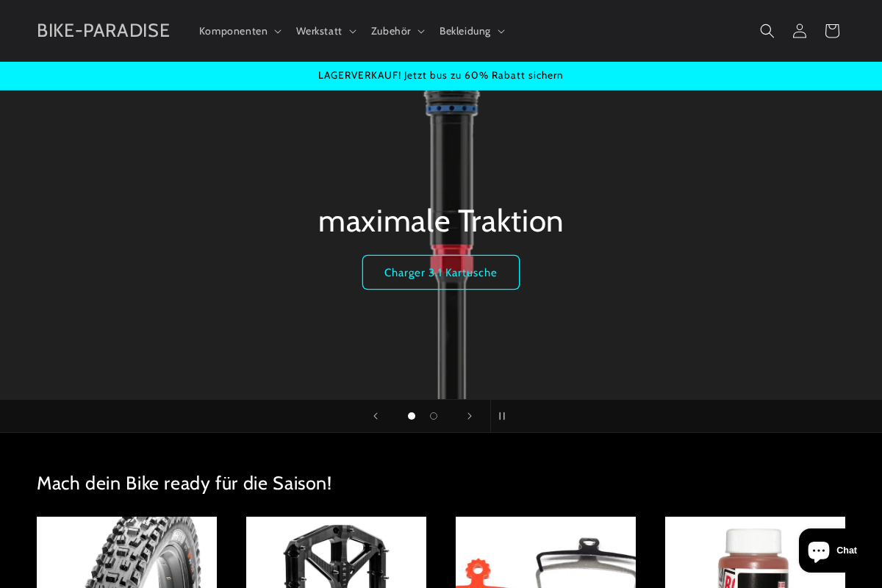This screenshot has width=882, height=588.
Task: Open the shopping cart icon
Action: (x=832, y=31)
